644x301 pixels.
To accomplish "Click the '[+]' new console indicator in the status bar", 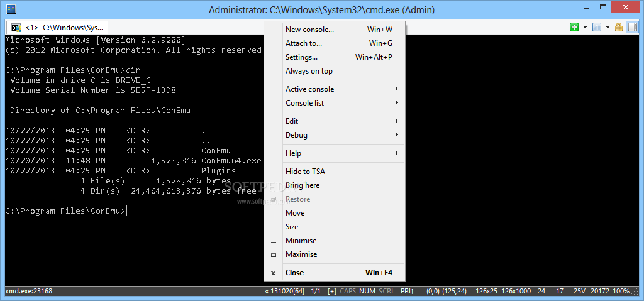I will click(332, 291).
